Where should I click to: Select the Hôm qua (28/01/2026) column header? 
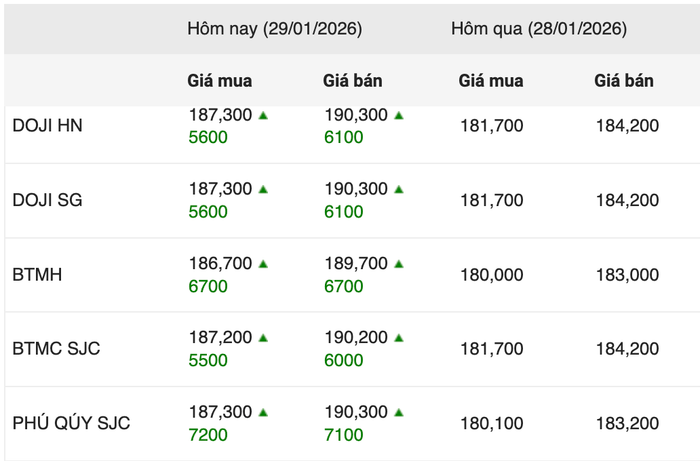[539, 29]
